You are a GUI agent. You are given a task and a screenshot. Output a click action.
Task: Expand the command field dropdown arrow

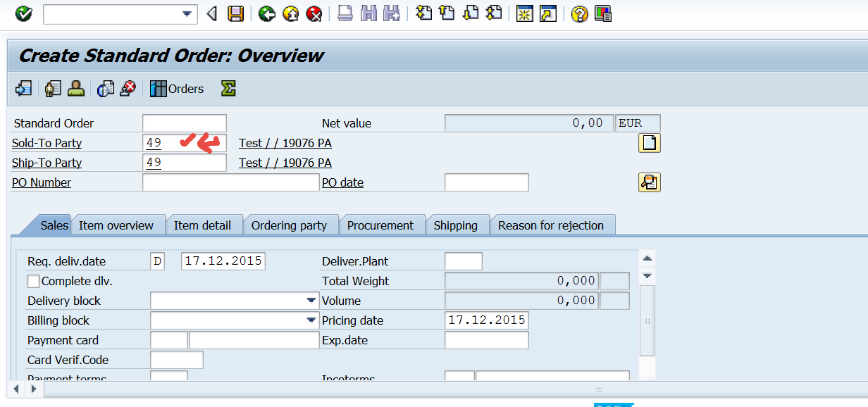coord(187,13)
